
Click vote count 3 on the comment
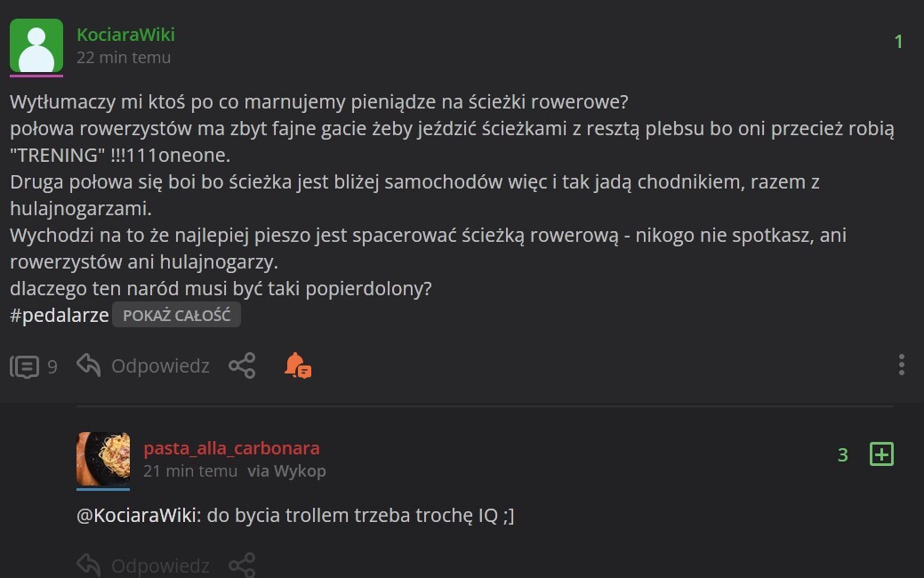[843, 455]
